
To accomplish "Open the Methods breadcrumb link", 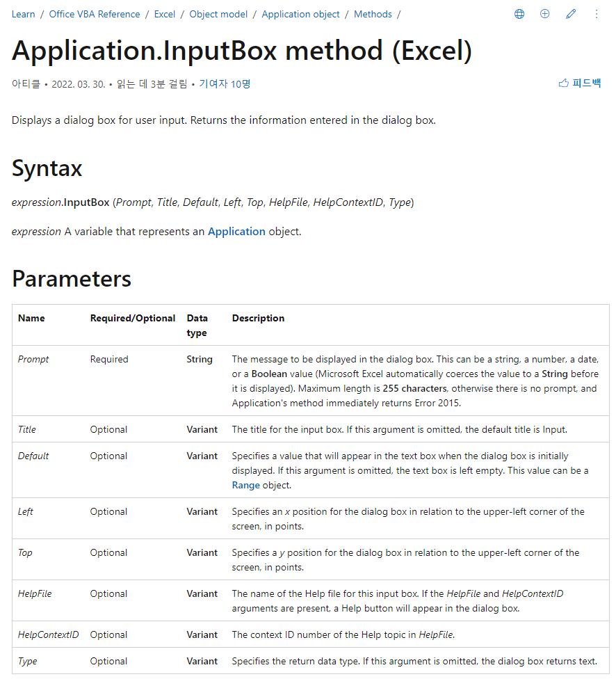I will (x=373, y=14).
